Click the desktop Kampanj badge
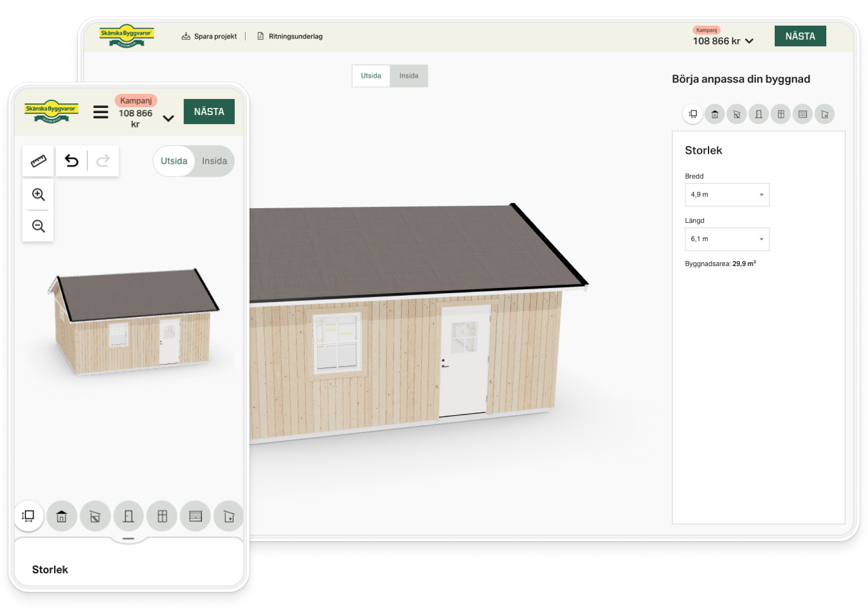 coord(707,30)
